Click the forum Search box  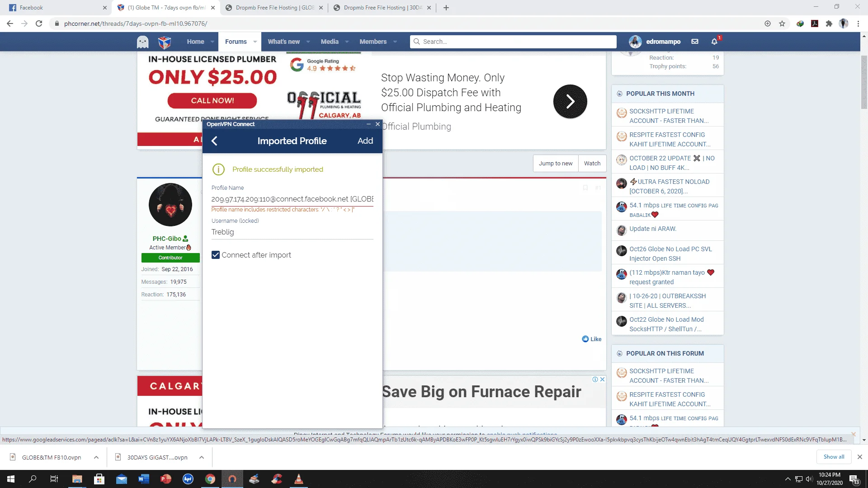[x=513, y=42]
